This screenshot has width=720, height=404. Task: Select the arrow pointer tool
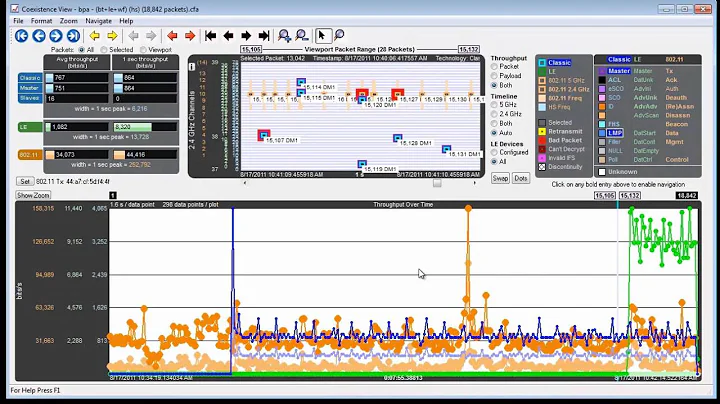coord(322,35)
